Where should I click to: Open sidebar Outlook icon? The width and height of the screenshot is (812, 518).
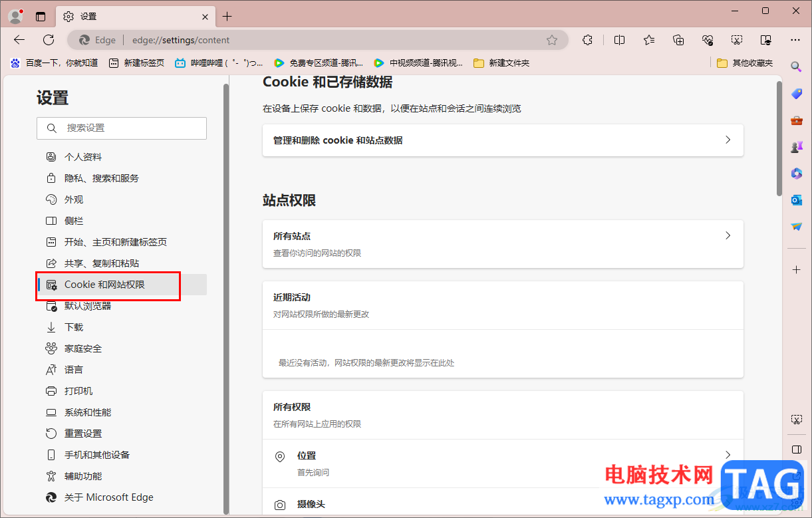[x=796, y=200]
